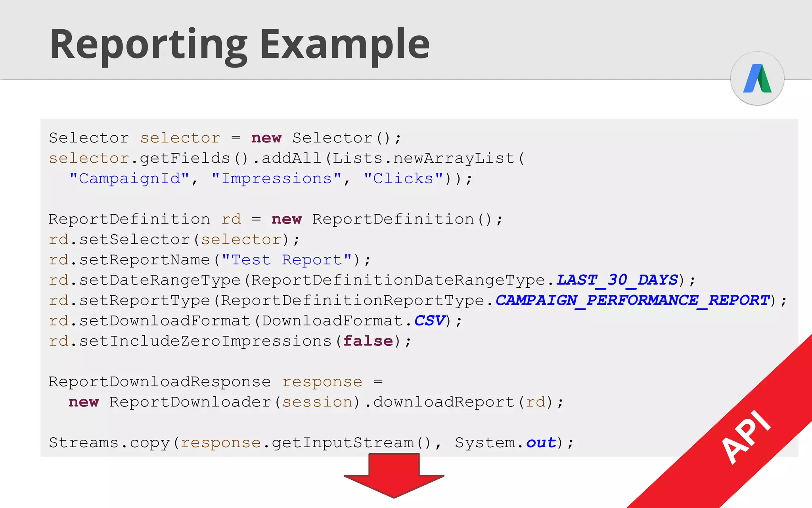Screen dimensions: 812x508
Task: Click the "Impressions" string literal
Action: pyautogui.click(x=276, y=179)
